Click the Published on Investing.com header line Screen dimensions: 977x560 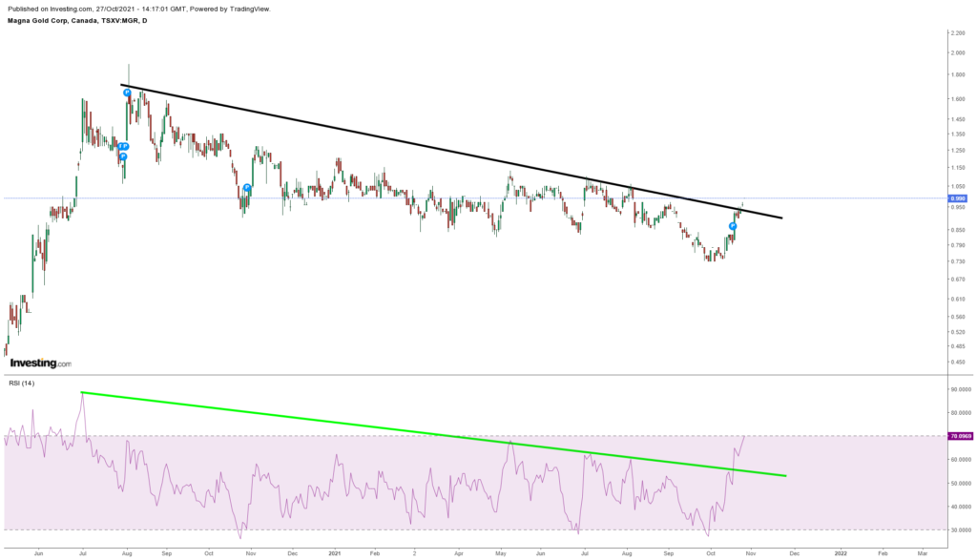(139, 9)
